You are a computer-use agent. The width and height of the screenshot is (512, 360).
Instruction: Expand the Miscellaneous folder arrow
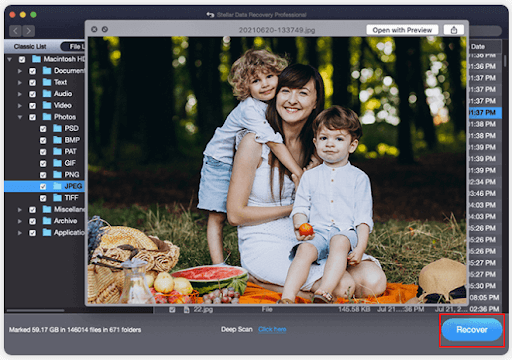20,210
